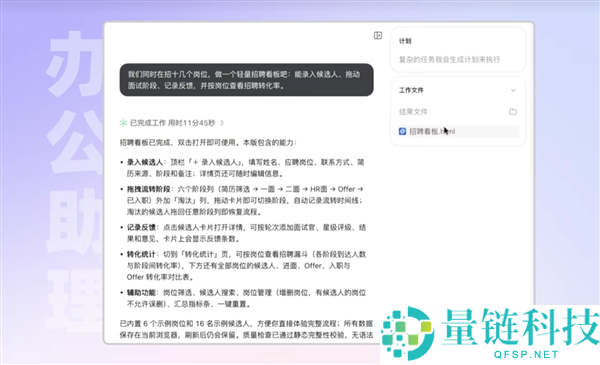Screen dimensions: 600x365
Task: Open the 结果文件 folder icon
Action: (513, 112)
